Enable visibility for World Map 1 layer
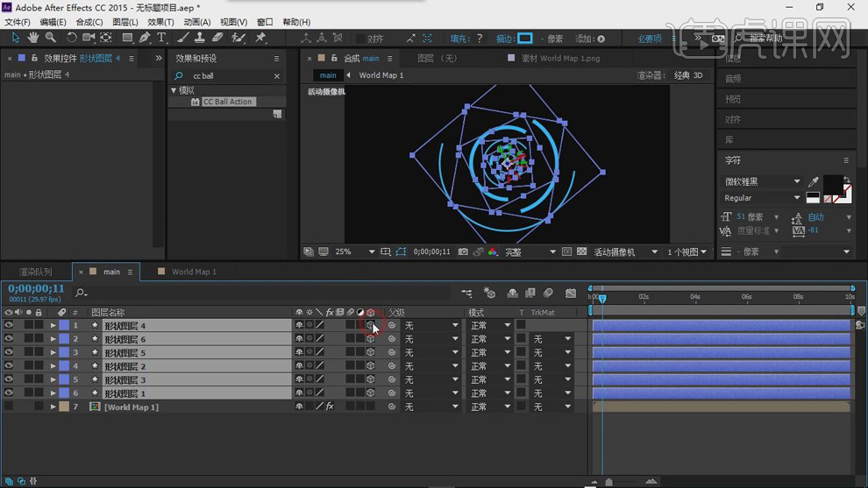 9,407
